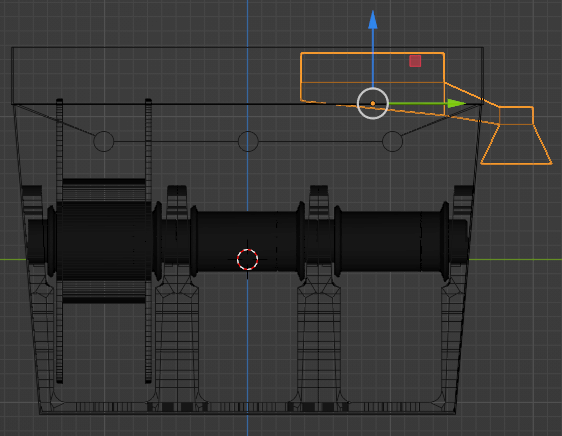Click the middle small wireframe circle
The image size is (562, 436).
coord(248,141)
